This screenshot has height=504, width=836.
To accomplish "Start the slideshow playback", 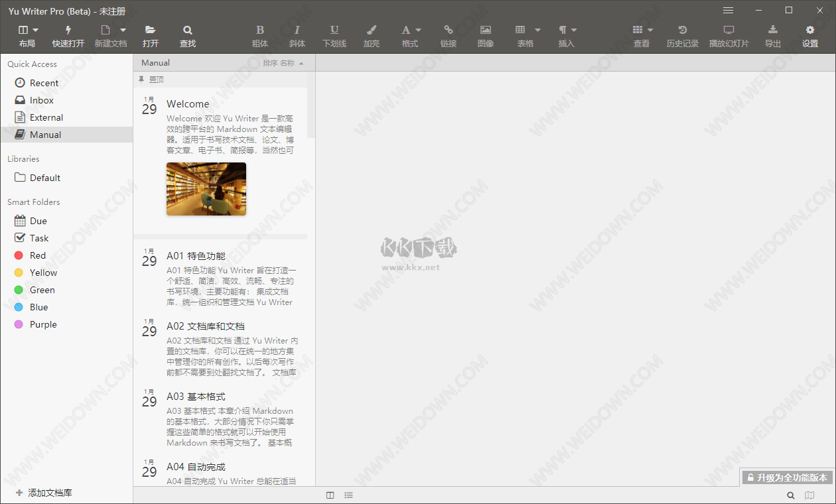I will tap(729, 35).
